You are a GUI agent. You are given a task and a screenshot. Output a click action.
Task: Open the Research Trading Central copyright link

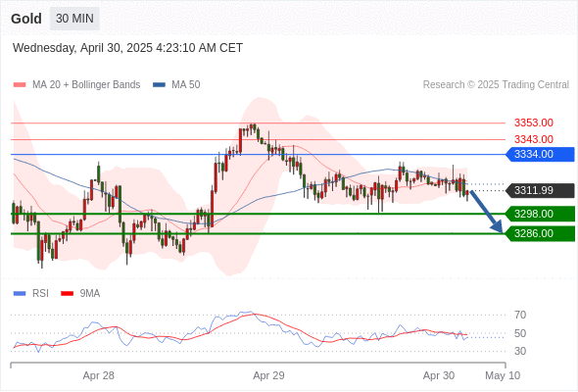point(496,85)
